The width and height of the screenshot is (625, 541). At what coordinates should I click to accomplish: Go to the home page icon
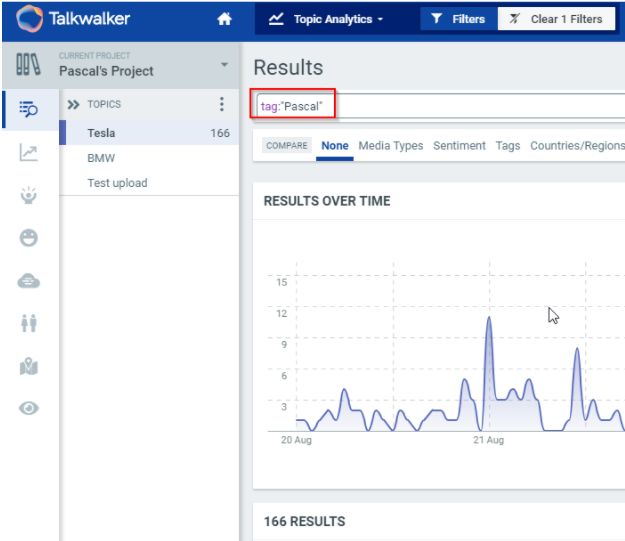pos(224,19)
